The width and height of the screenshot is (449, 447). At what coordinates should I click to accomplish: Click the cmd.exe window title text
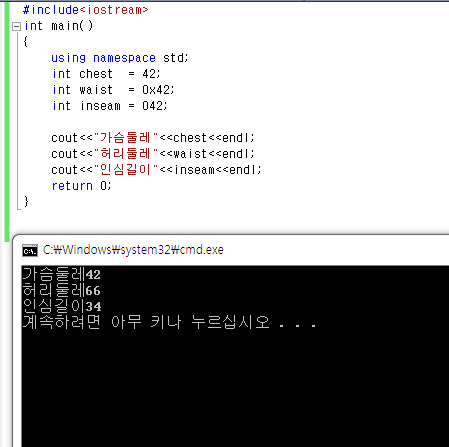pos(133,250)
